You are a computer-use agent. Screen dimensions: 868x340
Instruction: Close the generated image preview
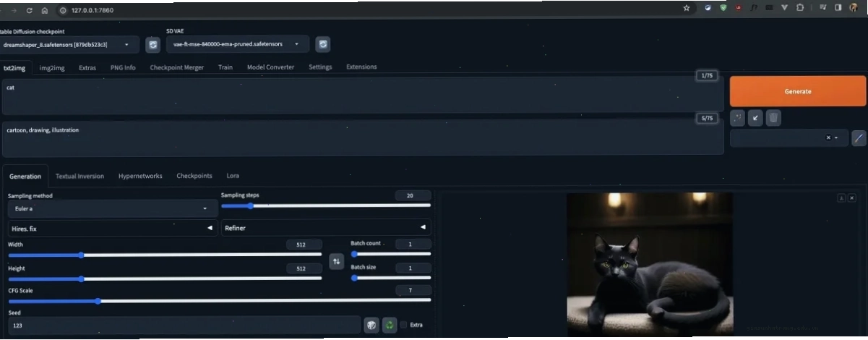851,198
